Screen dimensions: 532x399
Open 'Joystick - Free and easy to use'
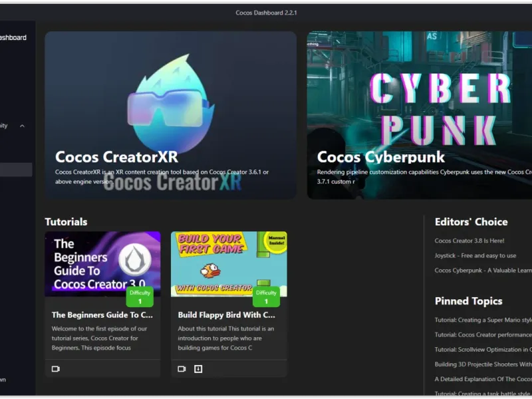(475, 255)
